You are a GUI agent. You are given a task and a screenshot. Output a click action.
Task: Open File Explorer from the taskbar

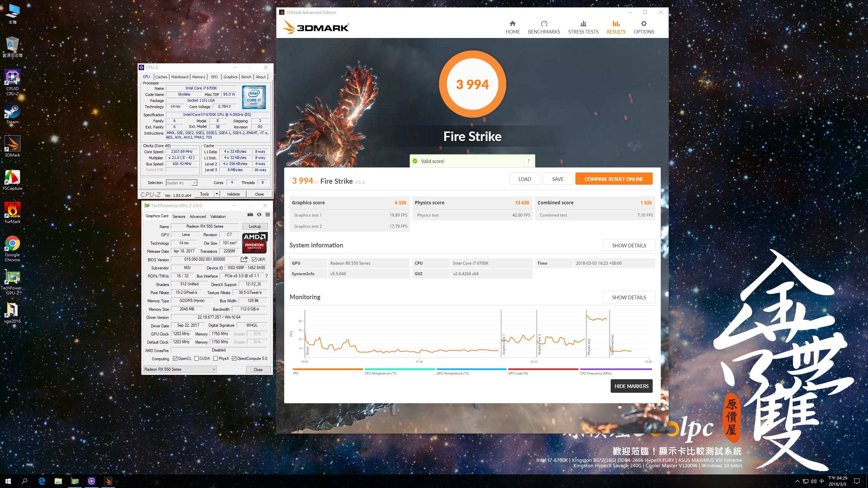(x=58, y=481)
